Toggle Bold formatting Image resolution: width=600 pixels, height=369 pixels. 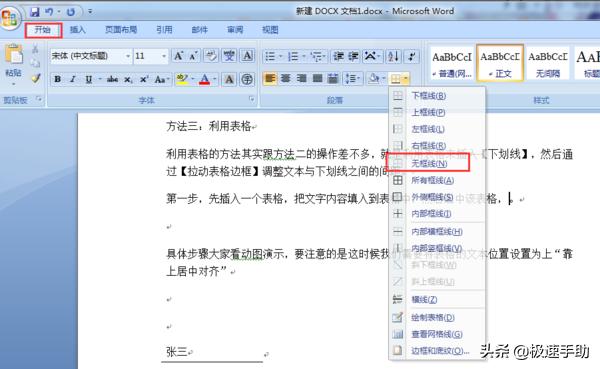[57, 79]
